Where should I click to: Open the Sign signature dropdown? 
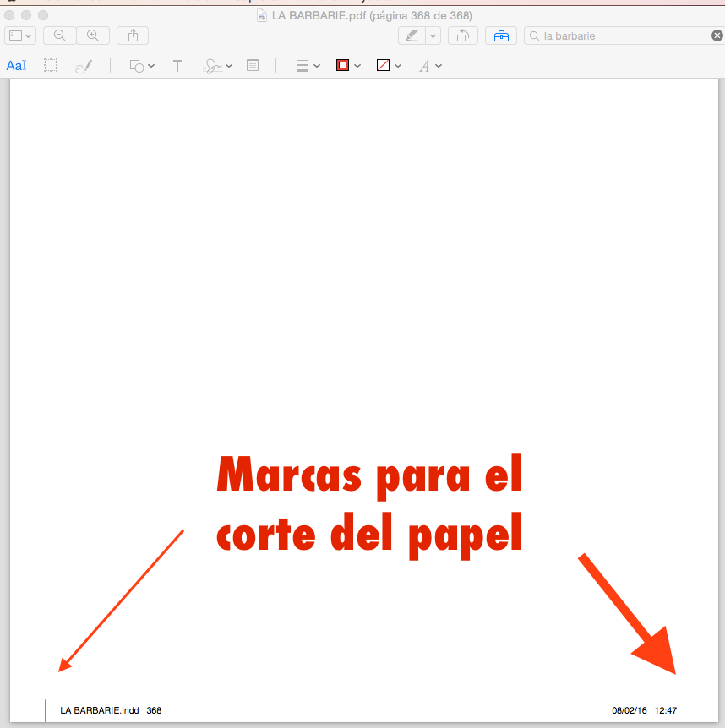coord(217,66)
